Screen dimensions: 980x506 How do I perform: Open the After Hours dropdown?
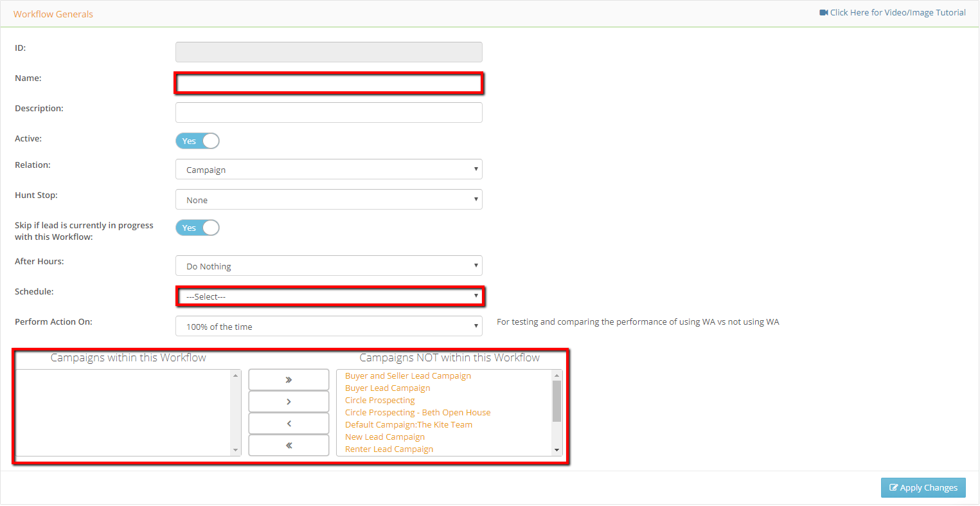(x=328, y=266)
